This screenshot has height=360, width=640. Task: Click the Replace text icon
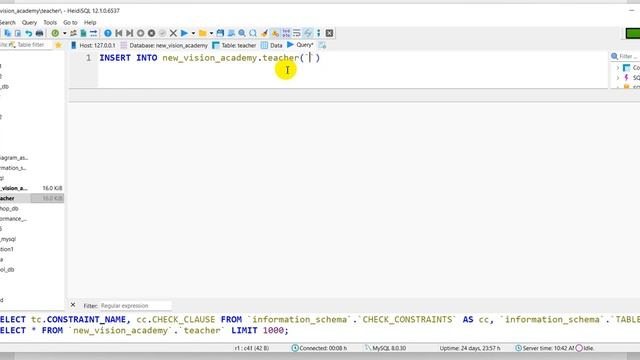253,33
